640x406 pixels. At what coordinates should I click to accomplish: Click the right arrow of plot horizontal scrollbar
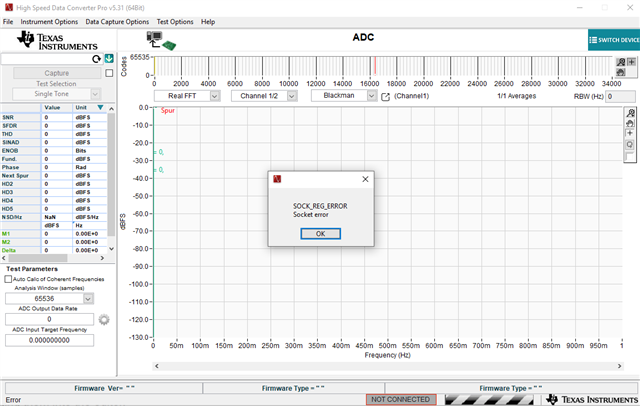pos(619,366)
